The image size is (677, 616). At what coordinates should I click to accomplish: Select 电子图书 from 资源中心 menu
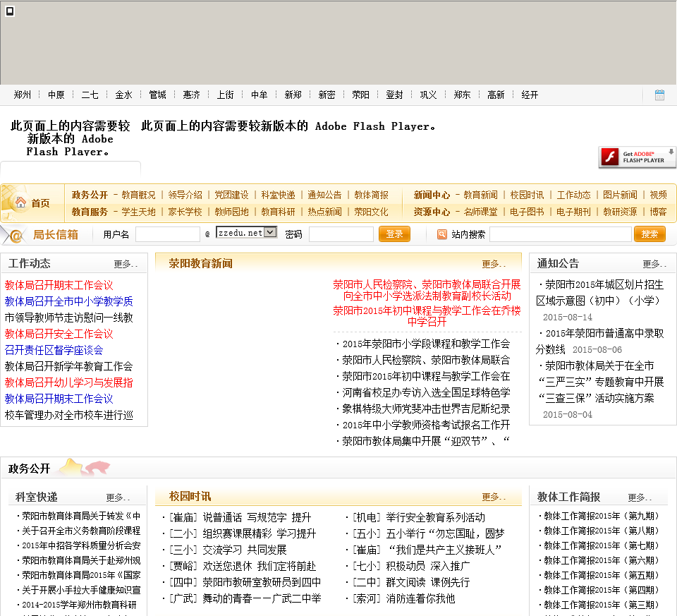point(527,212)
